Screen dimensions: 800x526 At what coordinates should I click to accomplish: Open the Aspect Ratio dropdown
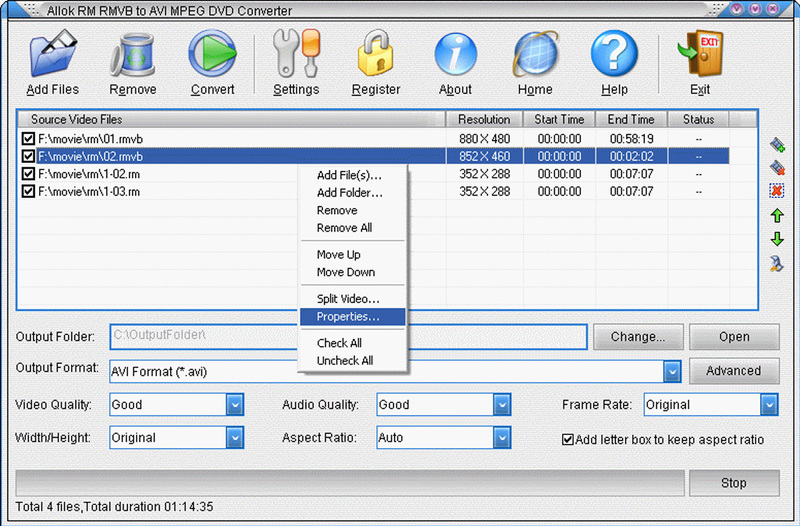pyautogui.click(x=502, y=438)
